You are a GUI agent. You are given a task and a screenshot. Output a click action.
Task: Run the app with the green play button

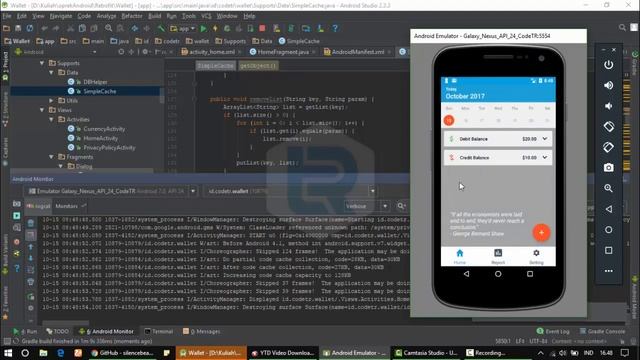click(203, 29)
